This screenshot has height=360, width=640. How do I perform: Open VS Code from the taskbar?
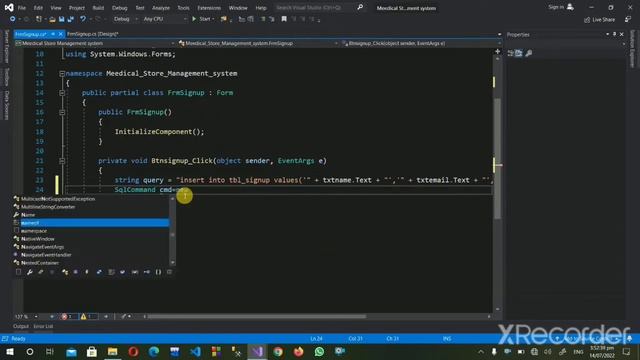pyautogui.click(x=195, y=351)
